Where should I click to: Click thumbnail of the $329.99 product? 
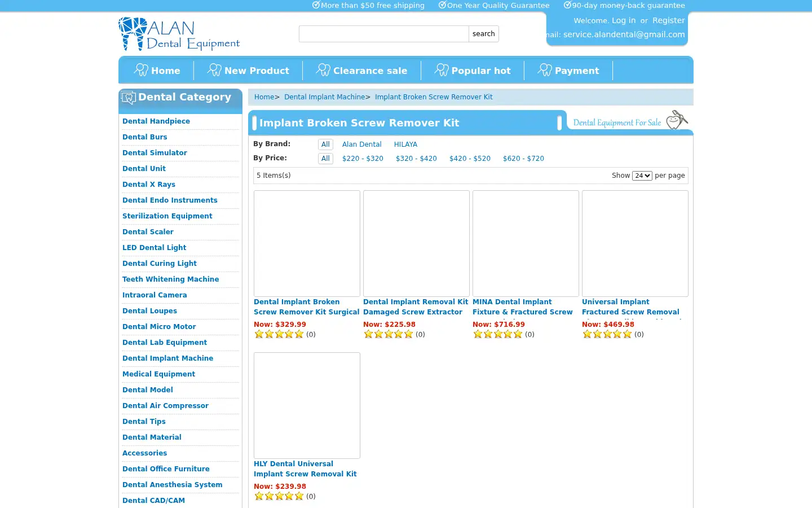coord(307,243)
